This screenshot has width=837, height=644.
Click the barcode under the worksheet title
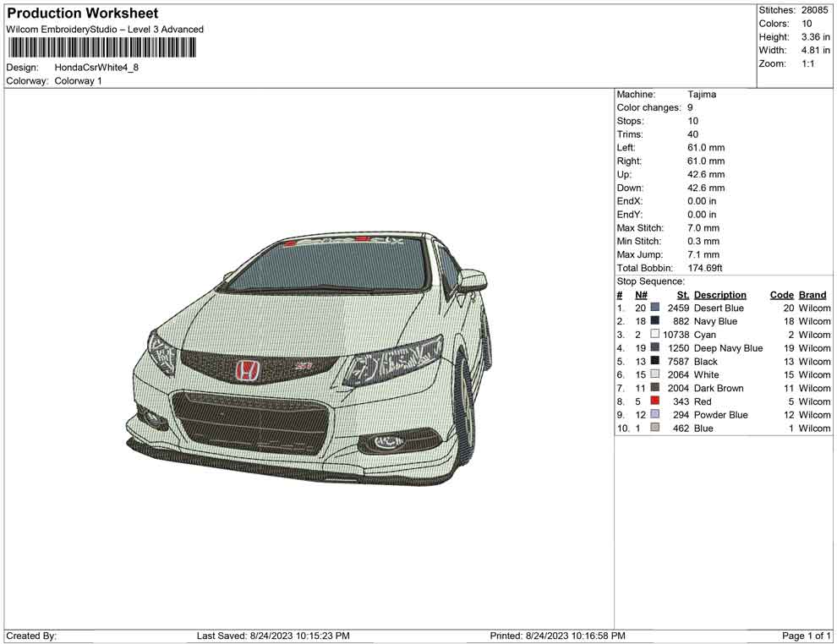point(101,47)
